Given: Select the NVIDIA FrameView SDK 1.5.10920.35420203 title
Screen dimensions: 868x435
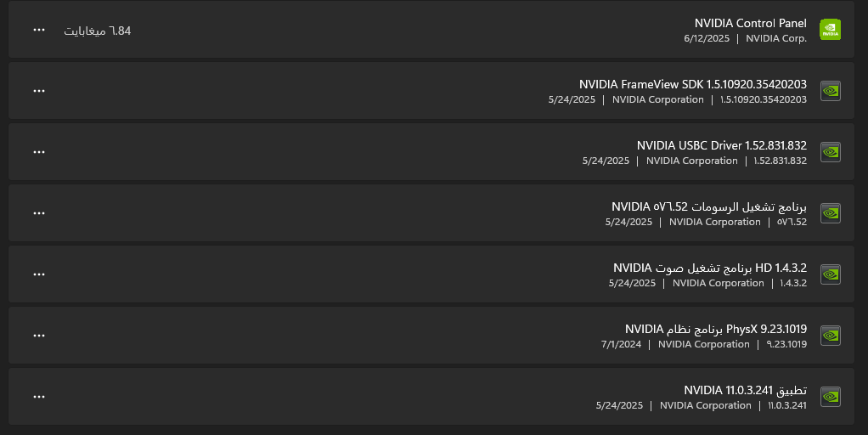Looking at the screenshot, I should pyautogui.click(x=693, y=84).
